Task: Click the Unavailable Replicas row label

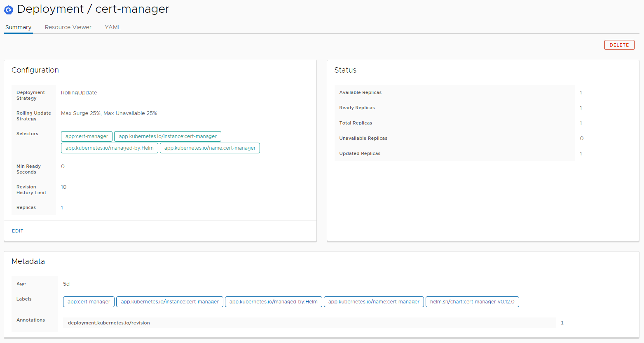Action: (363, 139)
